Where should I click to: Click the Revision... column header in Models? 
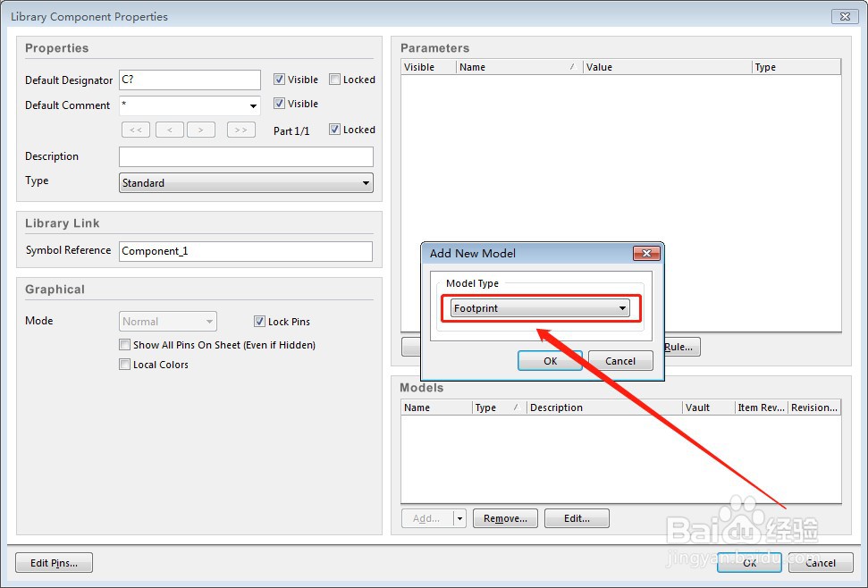click(814, 407)
